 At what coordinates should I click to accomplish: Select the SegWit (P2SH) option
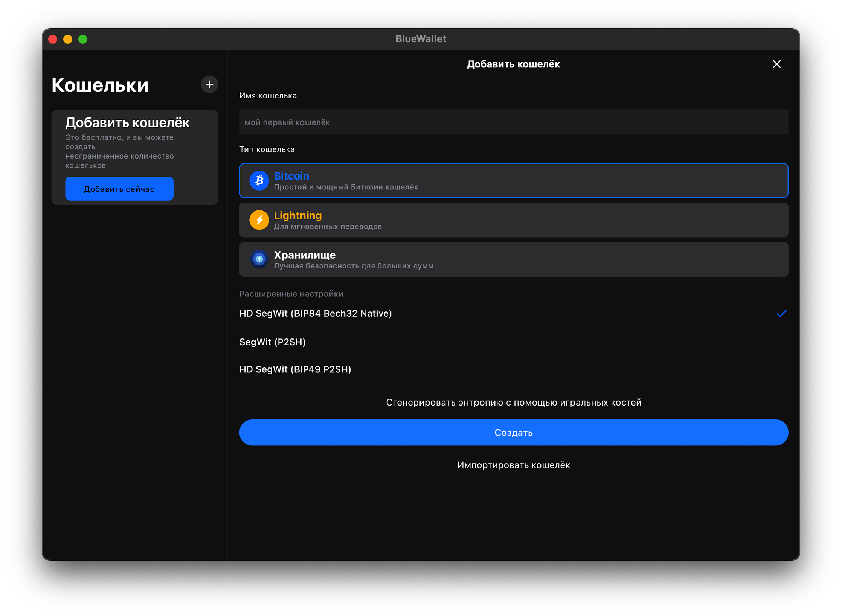point(273,342)
